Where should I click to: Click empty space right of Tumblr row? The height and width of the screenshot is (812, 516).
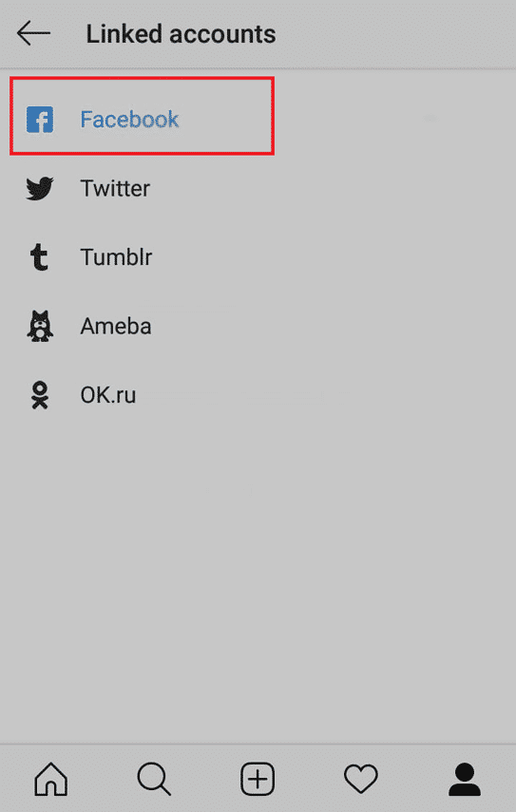(332, 257)
